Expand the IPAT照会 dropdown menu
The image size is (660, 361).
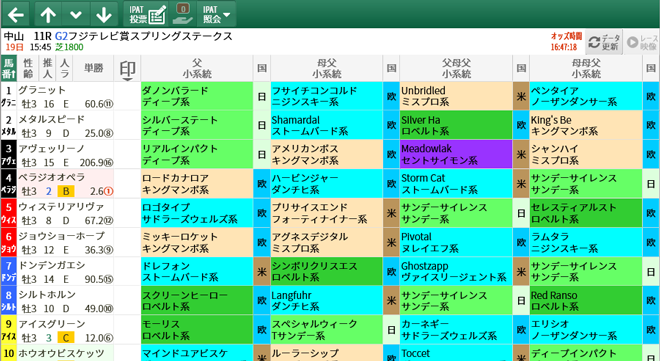216,14
